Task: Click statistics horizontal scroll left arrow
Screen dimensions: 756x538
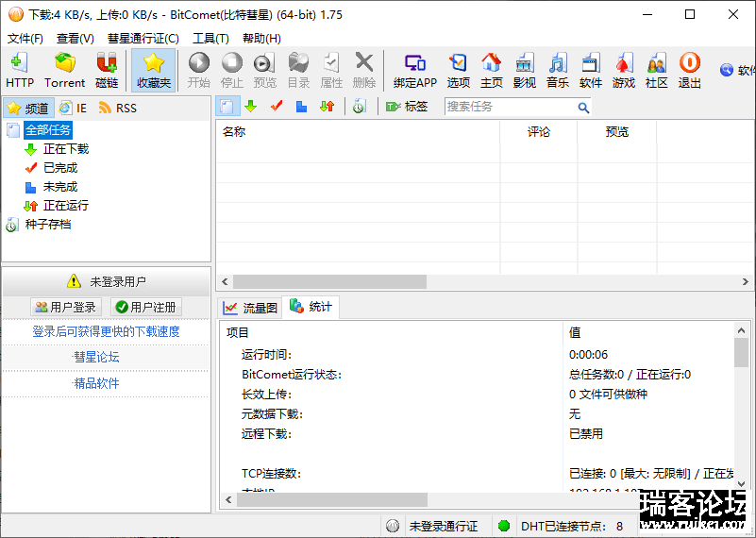Action: (x=228, y=500)
